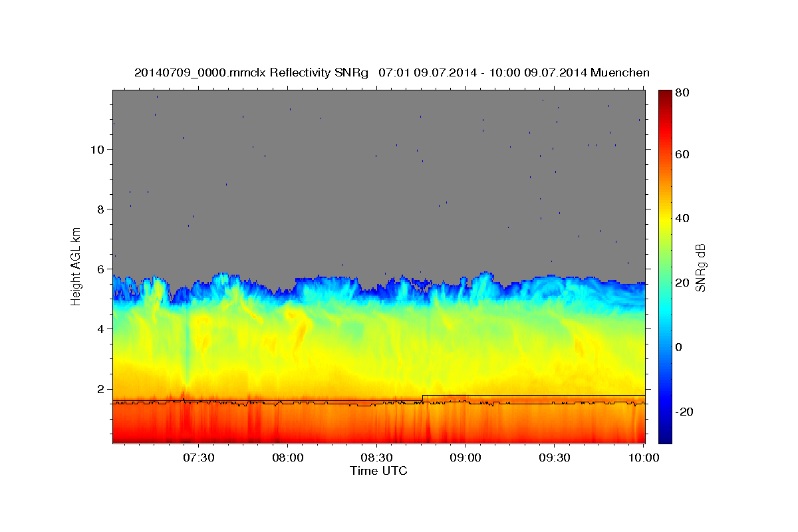The image size is (798, 532).
Task: Click the 'SNRg dB' colorbar label
Action: pos(700,268)
